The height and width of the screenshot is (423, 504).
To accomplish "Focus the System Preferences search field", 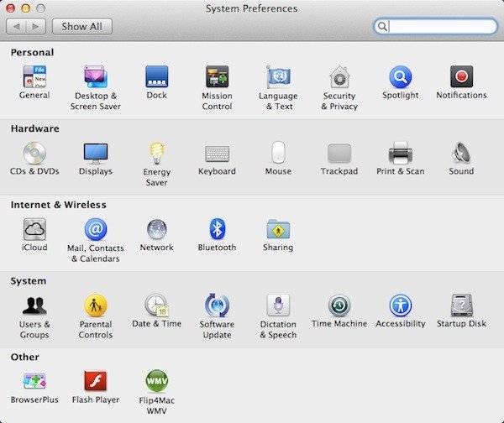I will (x=435, y=26).
